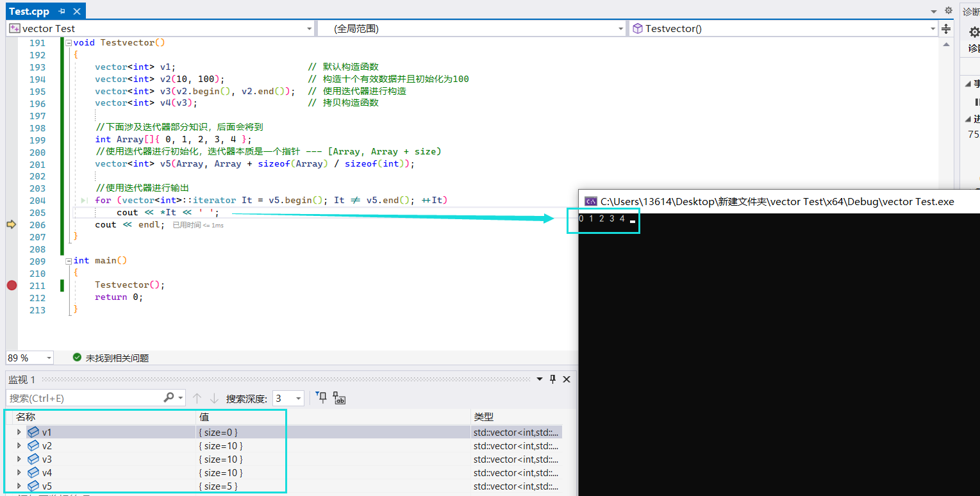Click the v4 variable cube icon
This screenshot has width=980, height=496.
click(33, 473)
